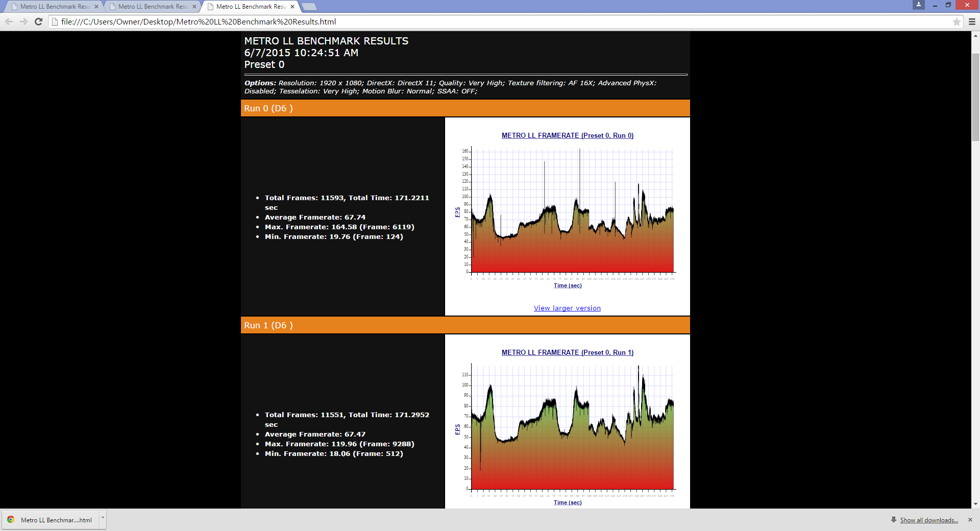This screenshot has width=980, height=531.
Task: Click the Time (sec) label under Run 1 chart
Action: click(x=568, y=502)
